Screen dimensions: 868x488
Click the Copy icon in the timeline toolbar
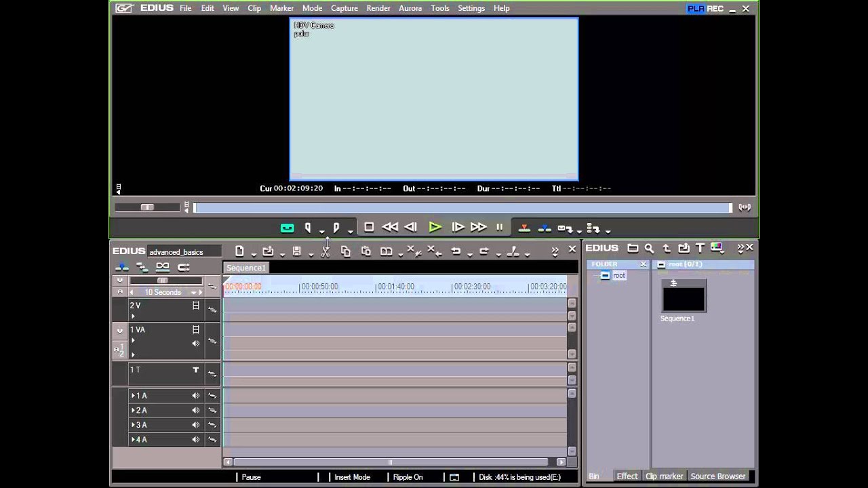pos(346,251)
